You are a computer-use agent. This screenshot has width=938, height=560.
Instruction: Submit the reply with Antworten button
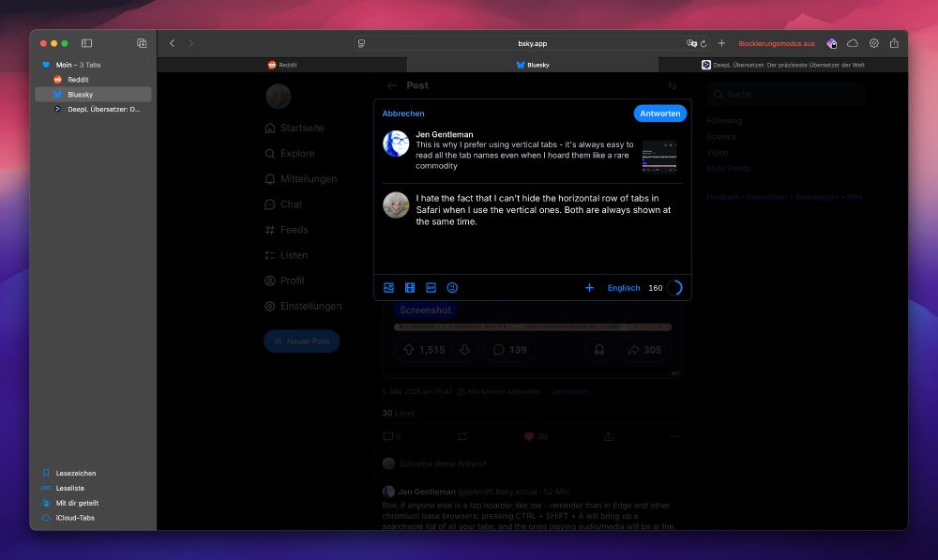pos(659,114)
